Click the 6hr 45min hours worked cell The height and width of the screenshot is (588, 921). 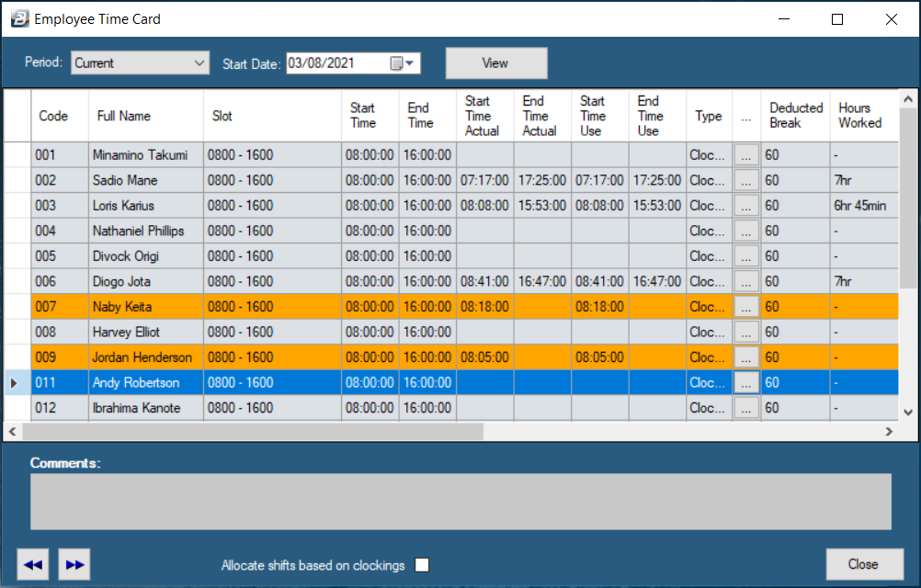[x=864, y=206]
